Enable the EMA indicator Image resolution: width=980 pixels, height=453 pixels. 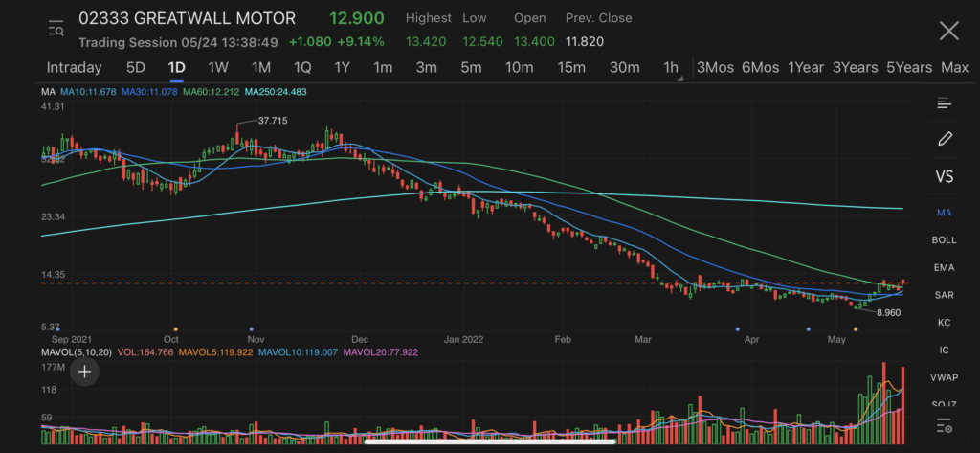tap(944, 268)
